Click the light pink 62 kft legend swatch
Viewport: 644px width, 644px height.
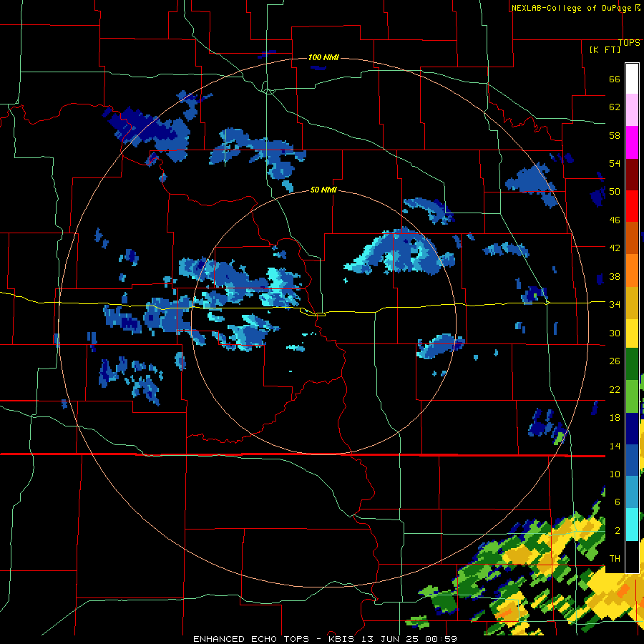point(632,110)
